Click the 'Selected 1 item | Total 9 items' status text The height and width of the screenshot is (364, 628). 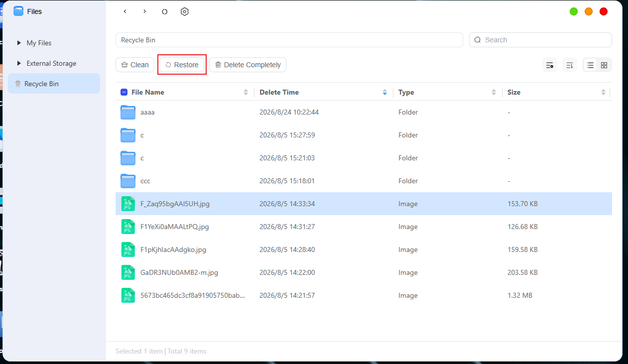click(161, 351)
